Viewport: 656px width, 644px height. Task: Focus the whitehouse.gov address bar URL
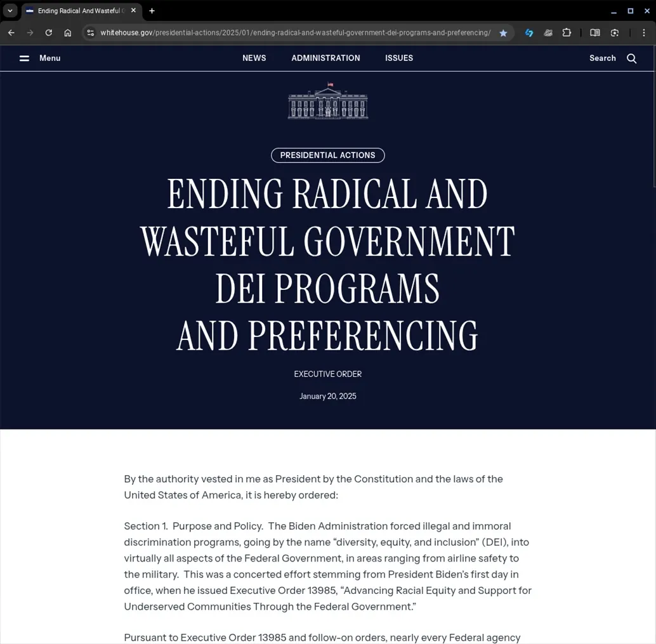[x=296, y=32]
